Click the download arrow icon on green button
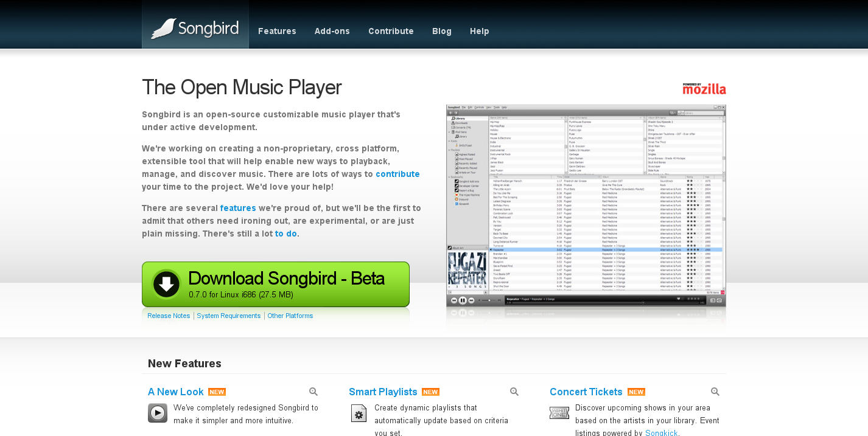The height and width of the screenshot is (436, 868). click(166, 284)
